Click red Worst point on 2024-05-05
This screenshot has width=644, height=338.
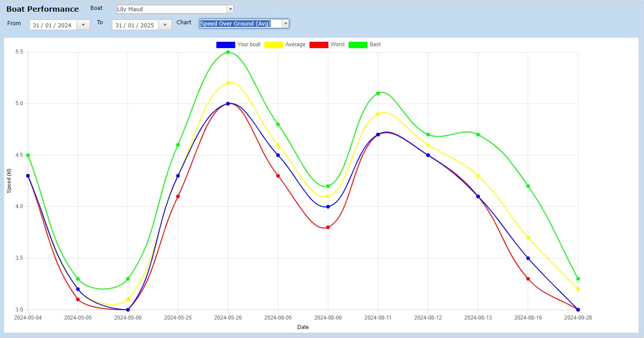coord(78,299)
